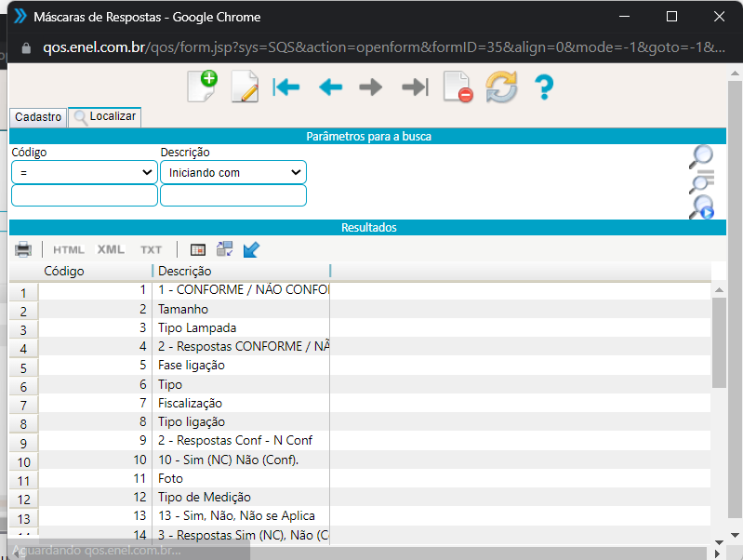Select the Localizar tab
The image size is (743, 560).
point(105,117)
